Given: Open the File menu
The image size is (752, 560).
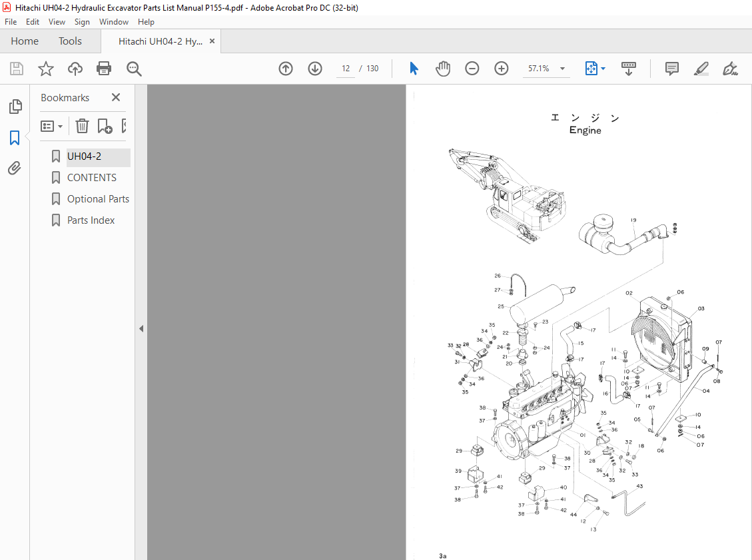Looking at the screenshot, I should point(11,21).
